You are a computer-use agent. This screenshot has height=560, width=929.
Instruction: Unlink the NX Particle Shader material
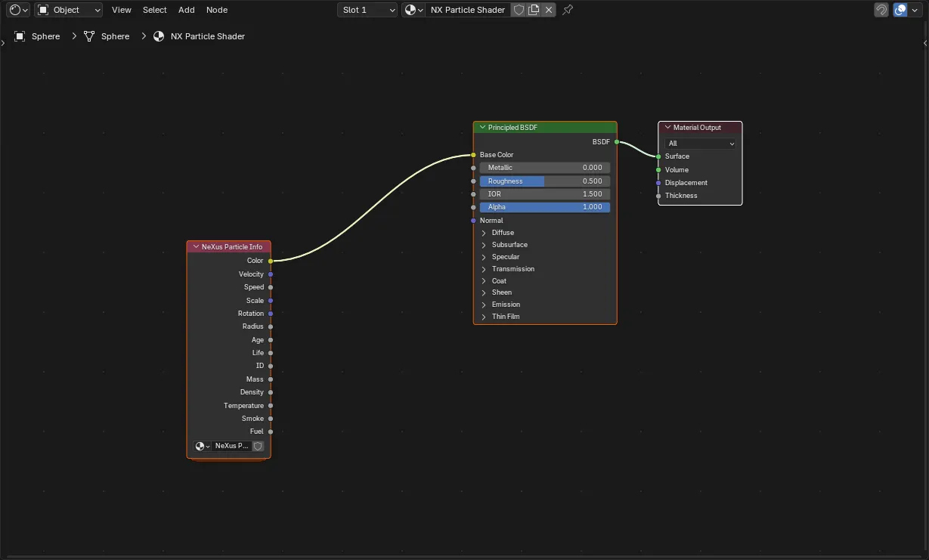[x=549, y=10]
